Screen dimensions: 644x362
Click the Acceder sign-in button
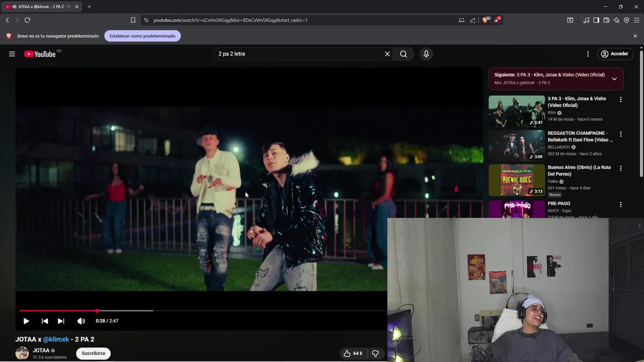click(x=615, y=54)
